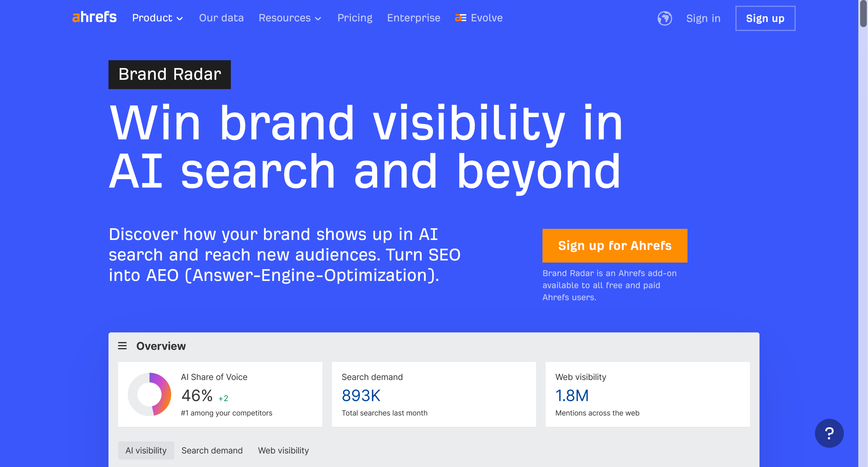868x467 pixels.
Task: Click the Search demand 893K card
Action: (434, 394)
